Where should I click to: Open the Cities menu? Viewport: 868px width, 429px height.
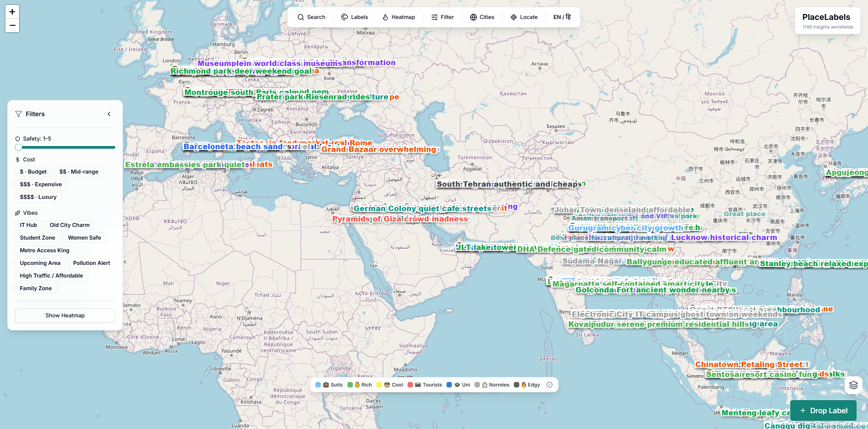point(482,17)
